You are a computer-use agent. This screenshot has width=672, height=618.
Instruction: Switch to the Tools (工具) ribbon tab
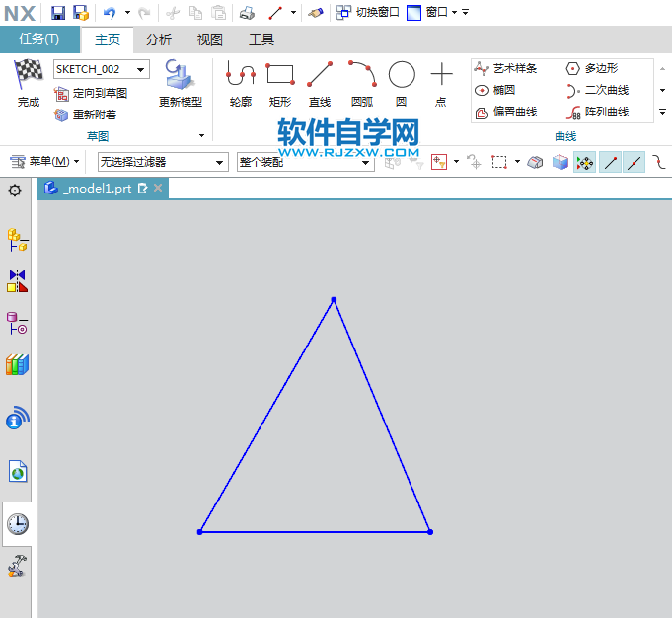tap(261, 39)
